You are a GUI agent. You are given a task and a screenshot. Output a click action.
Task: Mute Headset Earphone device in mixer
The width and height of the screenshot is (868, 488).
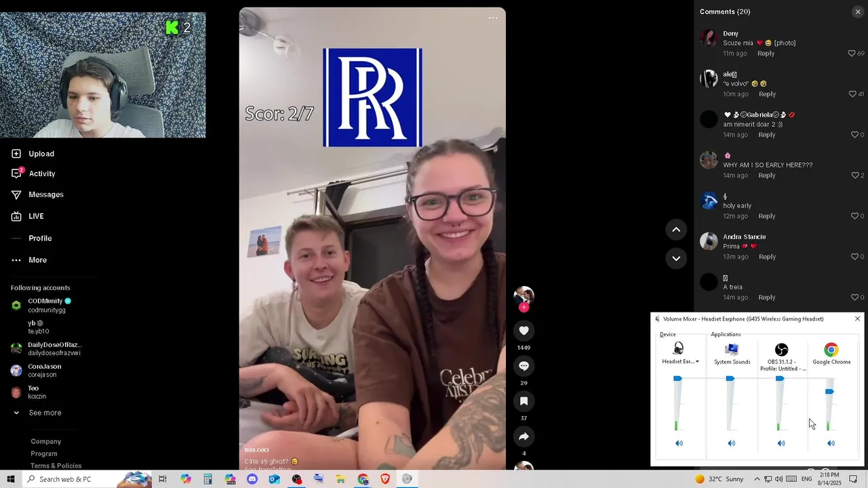679,443
